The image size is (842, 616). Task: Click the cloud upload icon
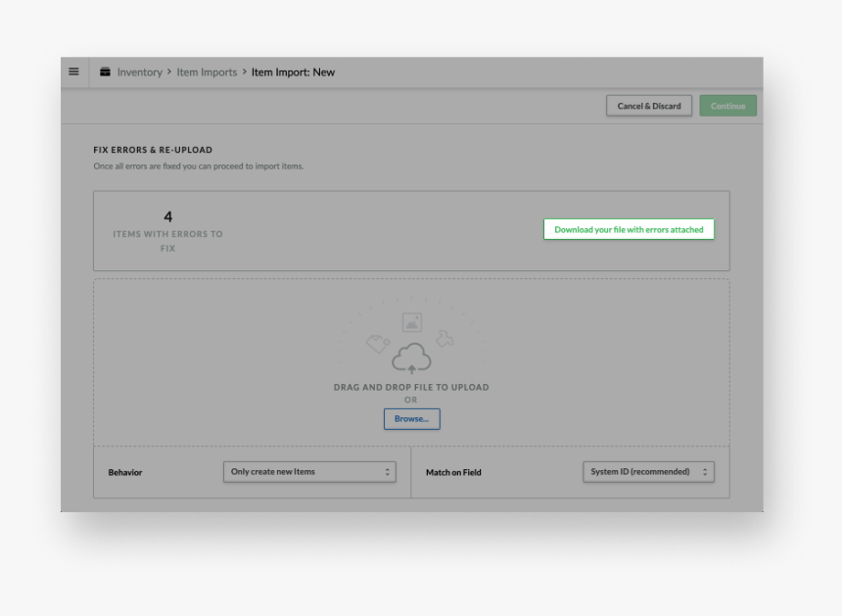[x=411, y=357]
